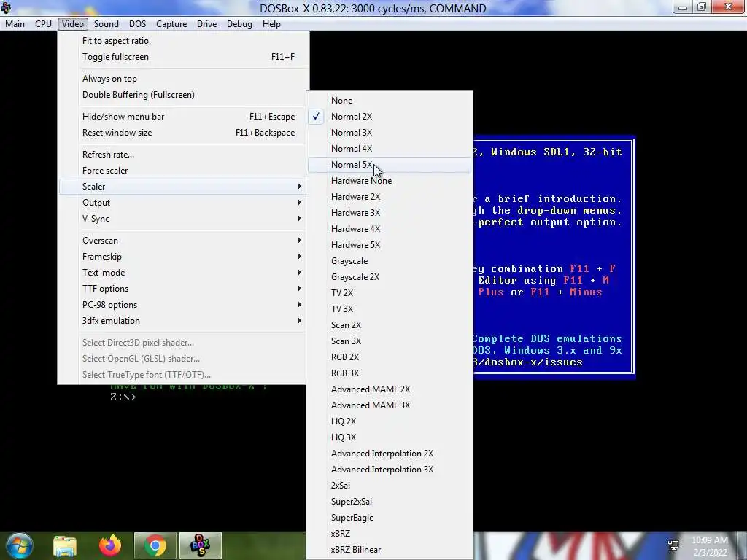Screen dimensions: 747x560
Task: Select Advanced Interpolation 2X scaler
Action: point(390,454)
